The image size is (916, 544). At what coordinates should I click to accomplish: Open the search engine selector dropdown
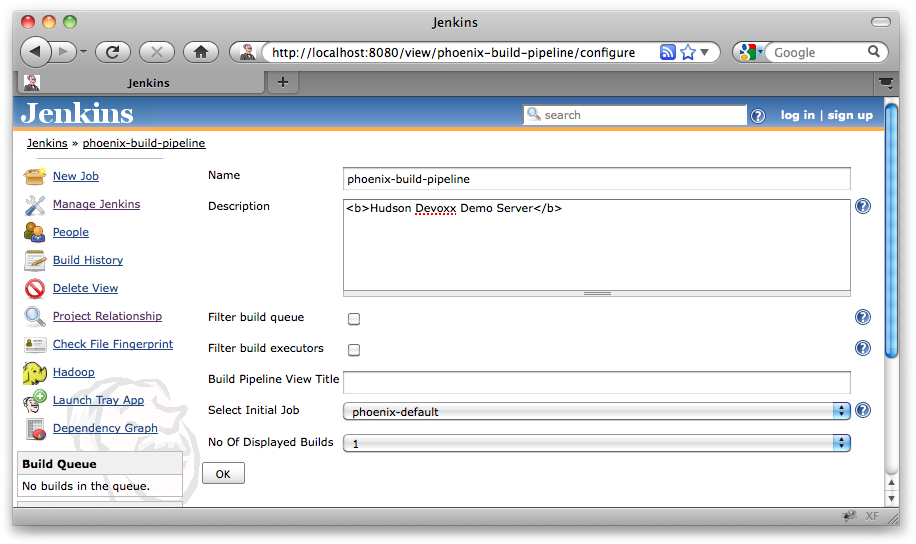(751, 52)
